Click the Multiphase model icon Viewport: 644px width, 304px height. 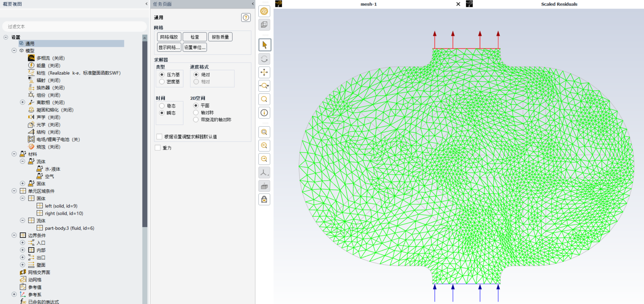point(31,58)
